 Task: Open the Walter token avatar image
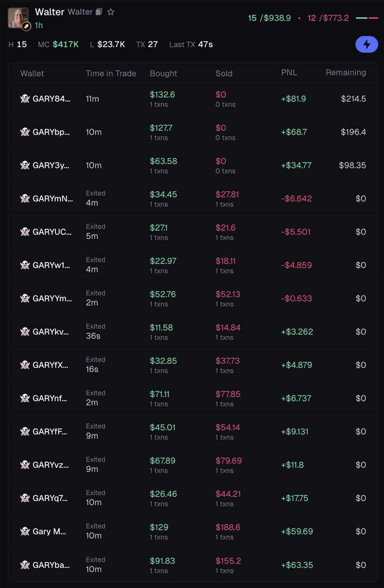(x=18, y=18)
